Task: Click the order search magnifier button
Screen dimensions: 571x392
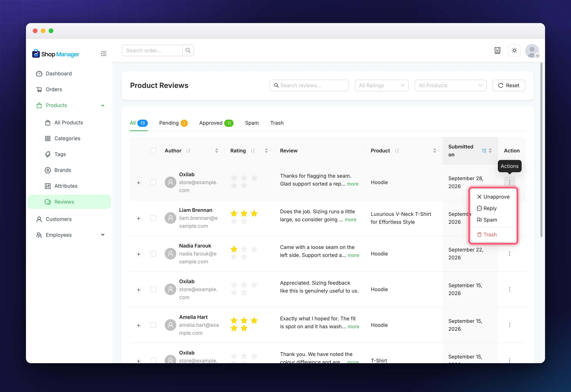Action: pos(188,50)
